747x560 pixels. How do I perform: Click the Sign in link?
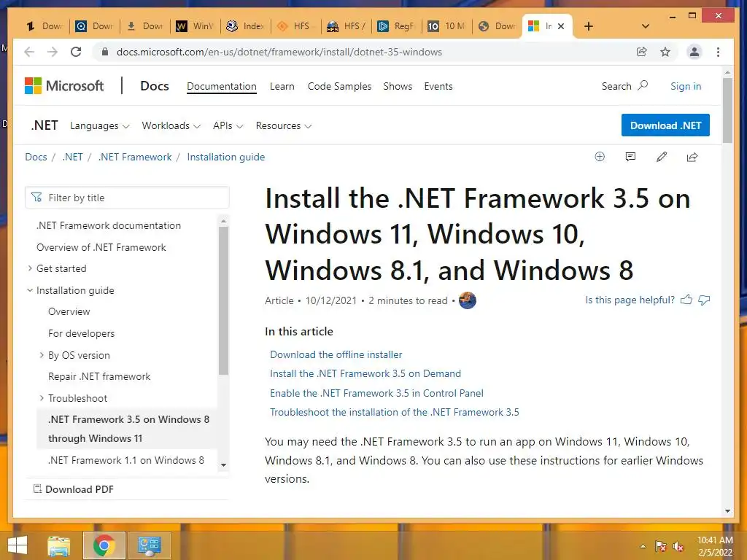point(686,86)
